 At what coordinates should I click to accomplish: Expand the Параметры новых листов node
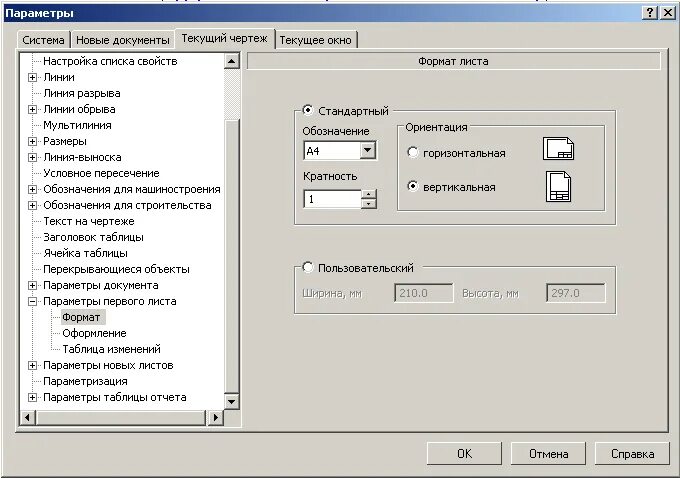(x=32, y=366)
